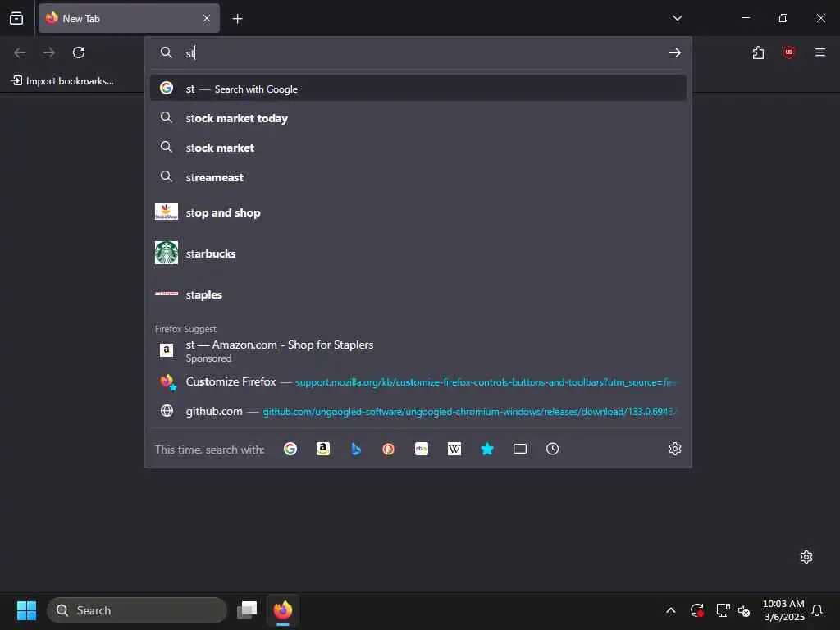
Task: Click the Stop and Shop logo thumbnail
Action: pos(166,212)
